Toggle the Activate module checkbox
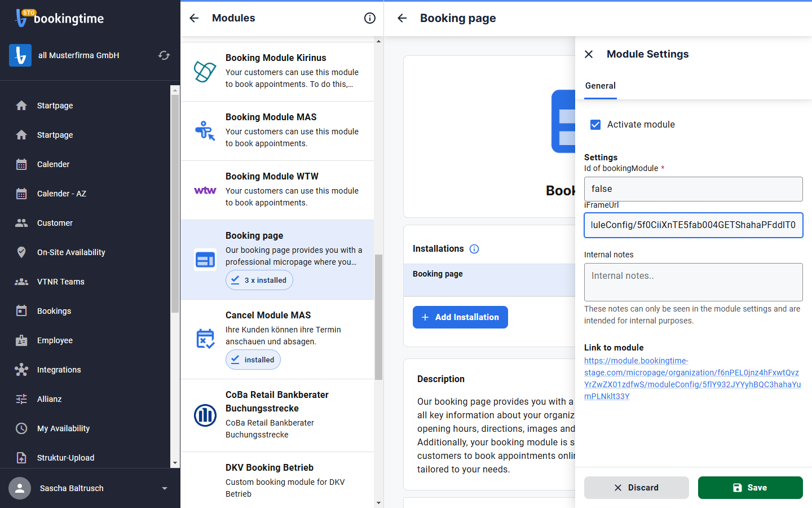This screenshot has height=508, width=812. point(595,125)
